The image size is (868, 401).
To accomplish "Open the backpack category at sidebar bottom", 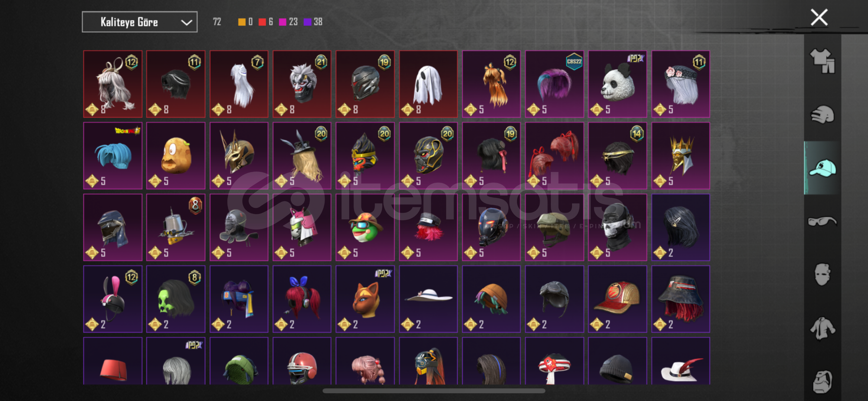I will coord(822,381).
